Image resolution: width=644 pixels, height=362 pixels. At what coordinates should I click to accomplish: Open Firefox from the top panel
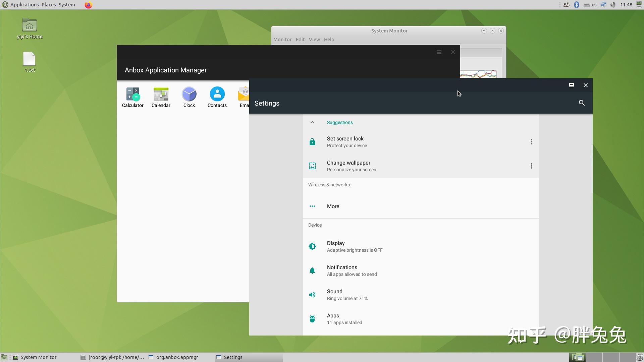88,5
